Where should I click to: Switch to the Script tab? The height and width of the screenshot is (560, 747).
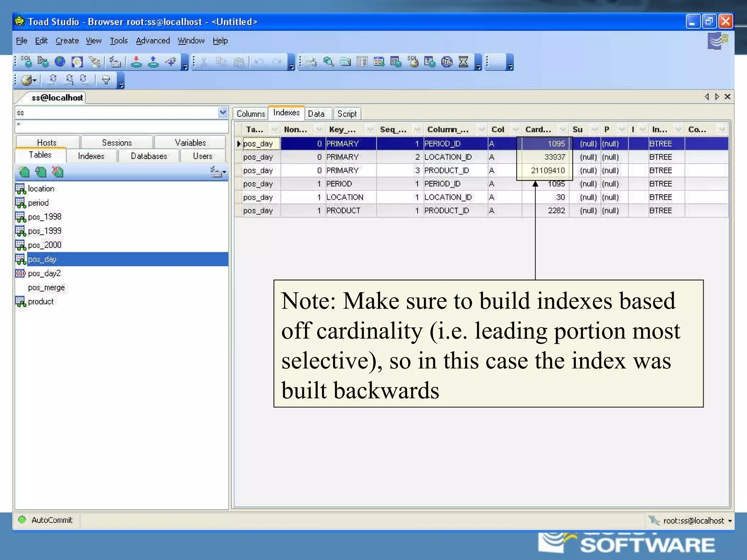coord(347,114)
